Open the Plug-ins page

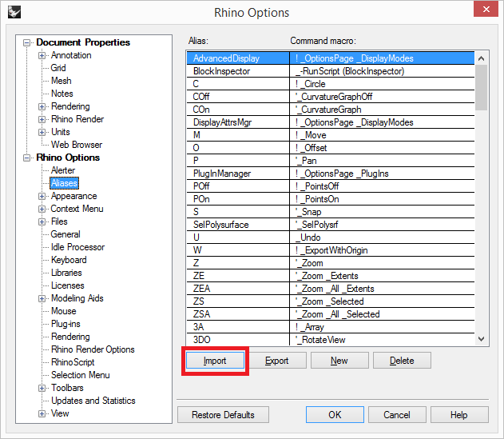point(65,324)
